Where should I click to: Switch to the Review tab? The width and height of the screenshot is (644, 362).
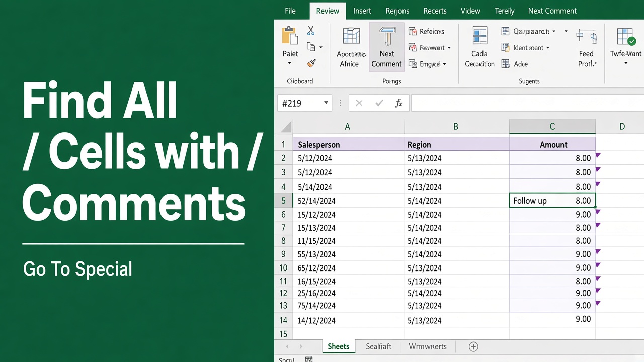click(328, 11)
